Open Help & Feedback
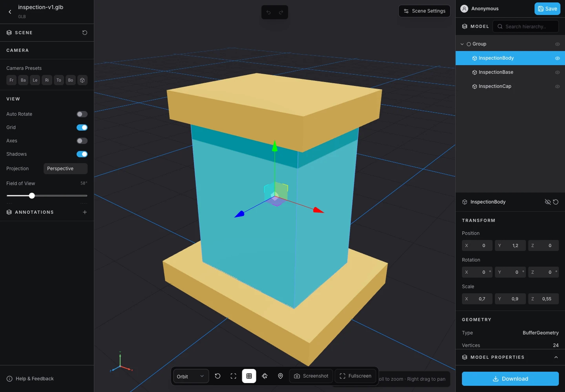Viewport: 565px width, 392px height. [x=30, y=378]
